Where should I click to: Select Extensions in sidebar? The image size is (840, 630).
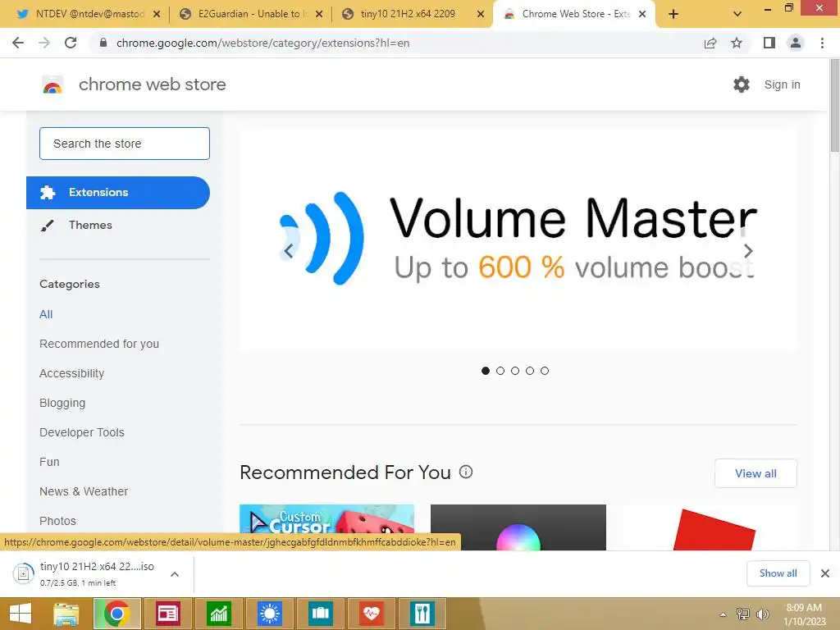coord(118,192)
